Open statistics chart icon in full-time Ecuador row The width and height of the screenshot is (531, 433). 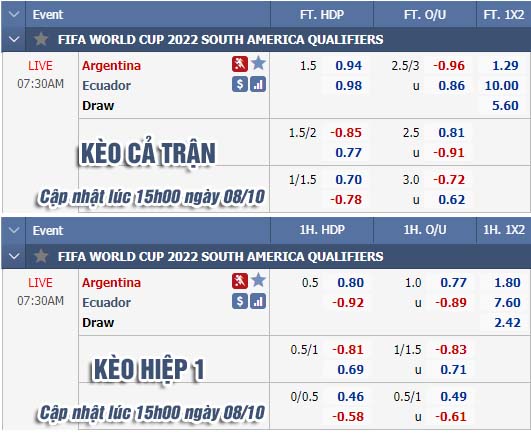tap(258, 84)
